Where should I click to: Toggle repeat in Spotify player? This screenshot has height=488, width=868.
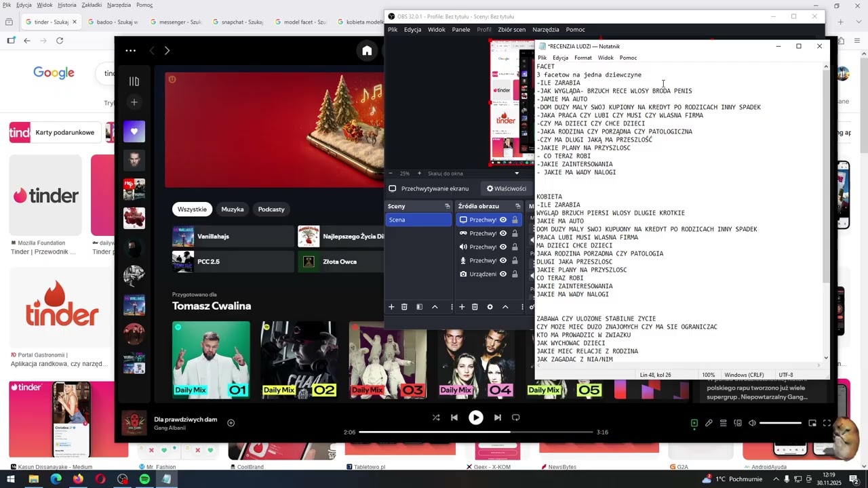(516, 418)
